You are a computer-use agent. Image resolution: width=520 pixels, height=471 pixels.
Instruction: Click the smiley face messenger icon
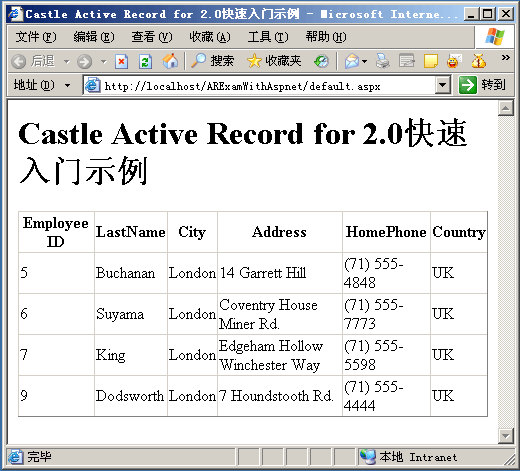(x=454, y=61)
